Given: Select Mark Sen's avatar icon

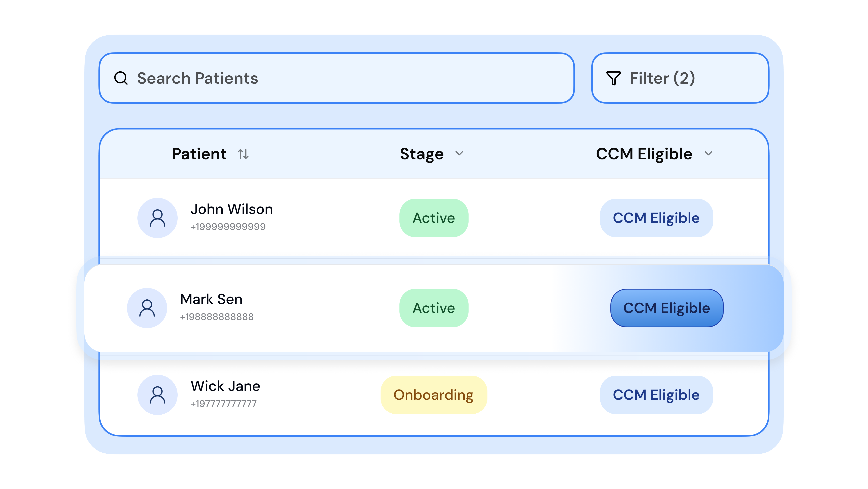Looking at the screenshot, I should tap(147, 308).
